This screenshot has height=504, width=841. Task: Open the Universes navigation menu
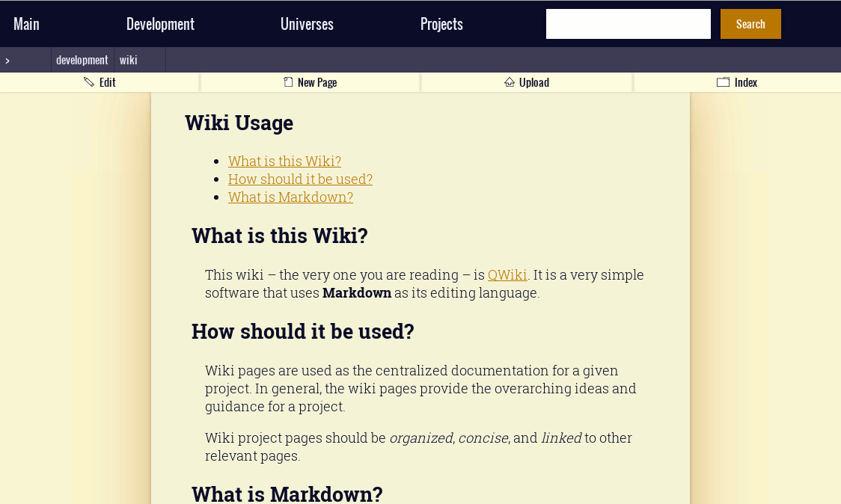click(307, 23)
